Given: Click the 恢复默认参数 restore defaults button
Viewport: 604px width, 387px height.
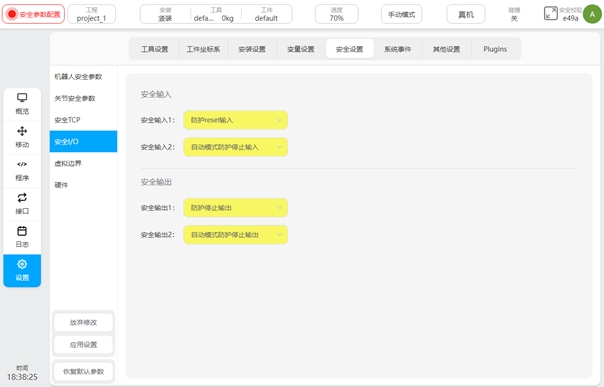Looking at the screenshot, I should tap(83, 372).
